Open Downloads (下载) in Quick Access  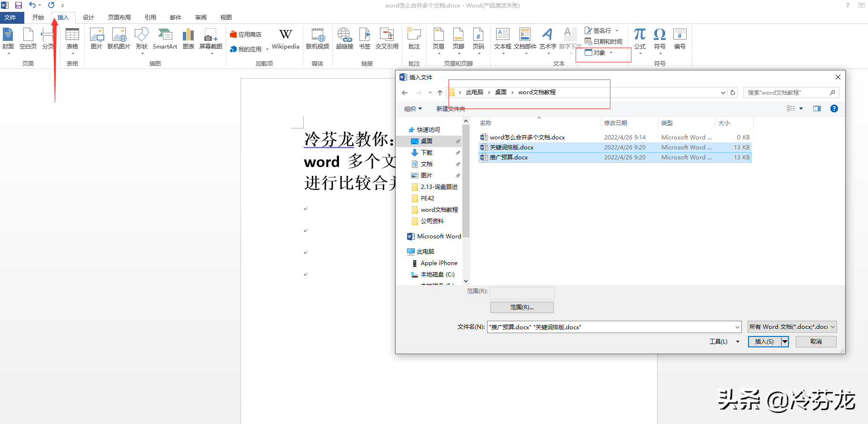(x=427, y=153)
